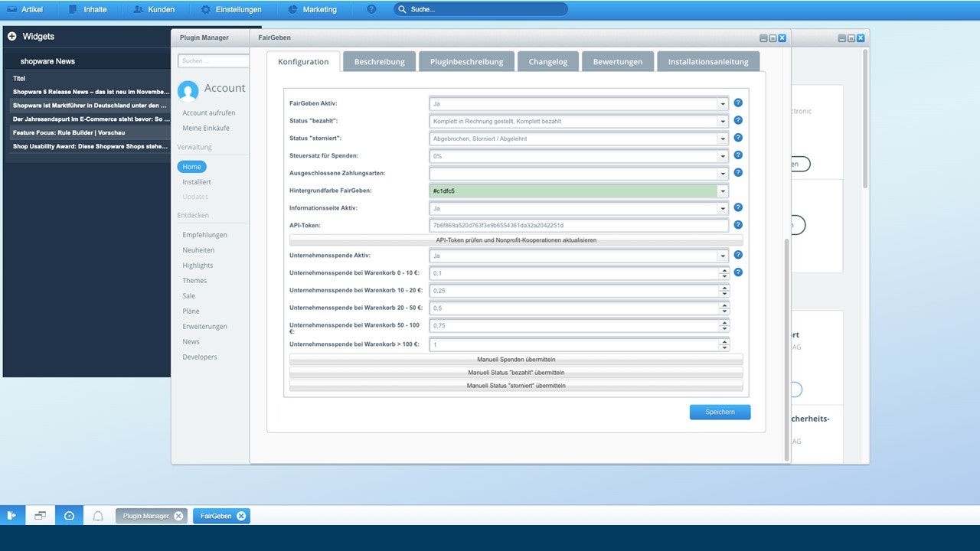Viewport: 980px width, 551px height.
Task: Click the logout icon in bottom taskbar
Action: click(x=11, y=516)
